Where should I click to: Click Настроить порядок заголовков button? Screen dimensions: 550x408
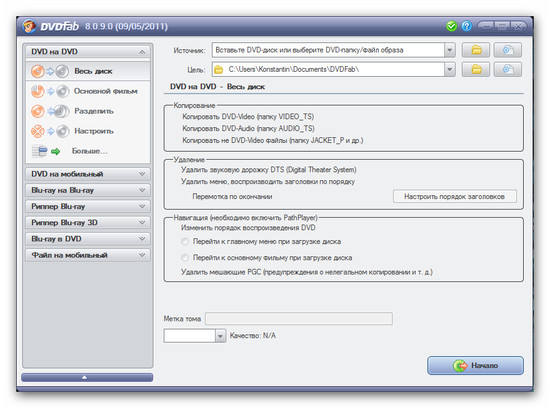pos(455,196)
